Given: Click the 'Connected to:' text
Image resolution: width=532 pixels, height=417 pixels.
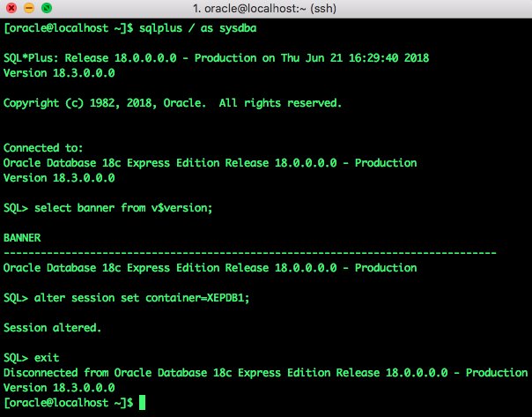Looking at the screenshot, I should click(43, 148).
